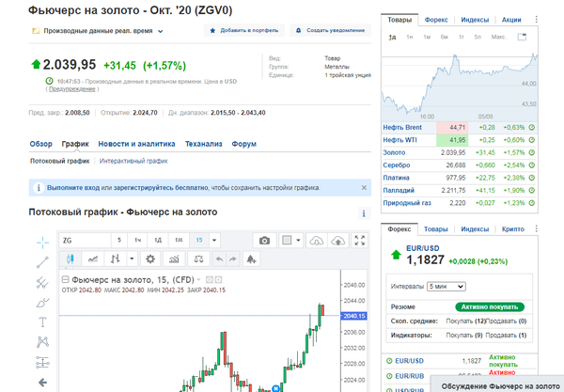
Task: Switch top widget to Акции tab
Action: [511, 20]
